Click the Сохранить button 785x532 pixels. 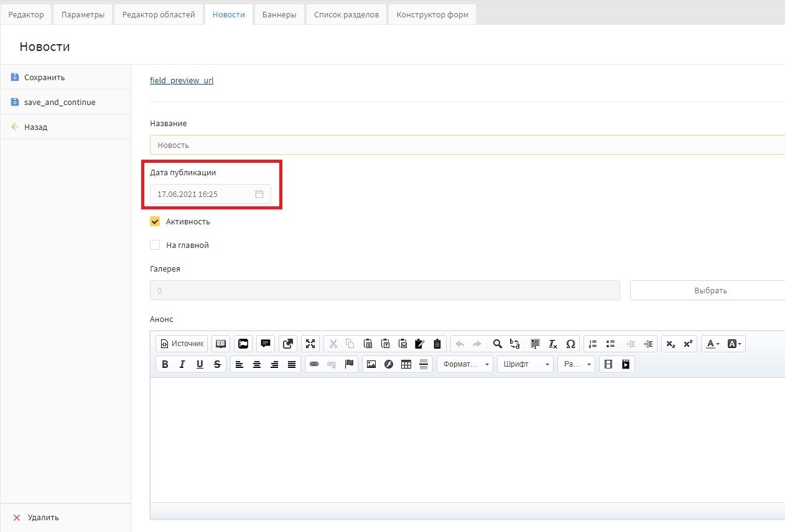tap(44, 78)
